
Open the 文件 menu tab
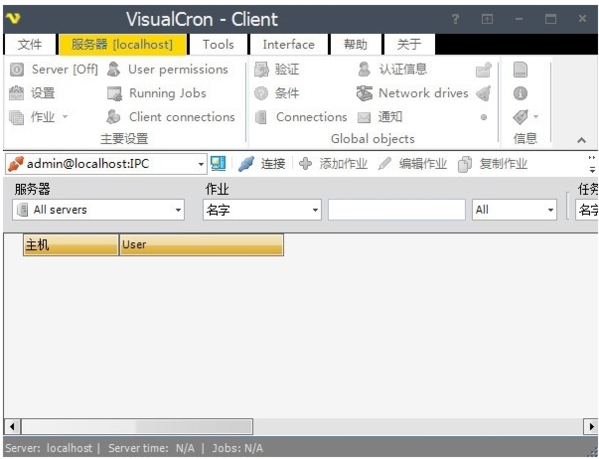tap(30, 44)
